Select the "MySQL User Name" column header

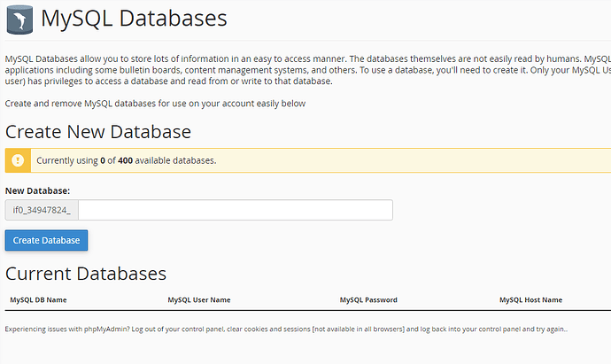199,300
